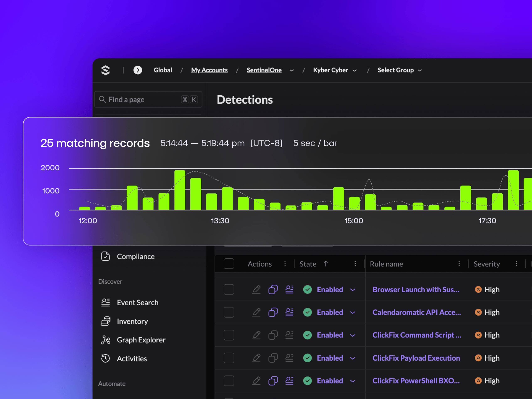The width and height of the screenshot is (532, 399).
Task: Click duplicate icon for Calendaromatic API rule
Action: (x=273, y=312)
